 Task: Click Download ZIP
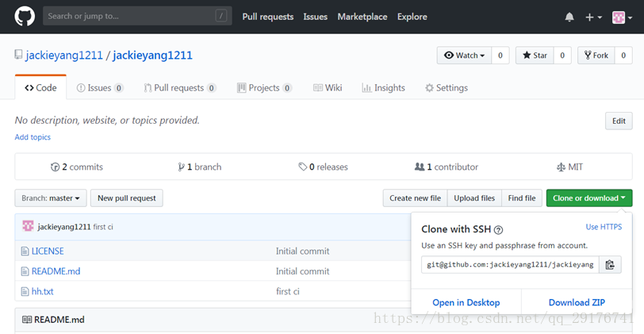[x=577, y=302]
